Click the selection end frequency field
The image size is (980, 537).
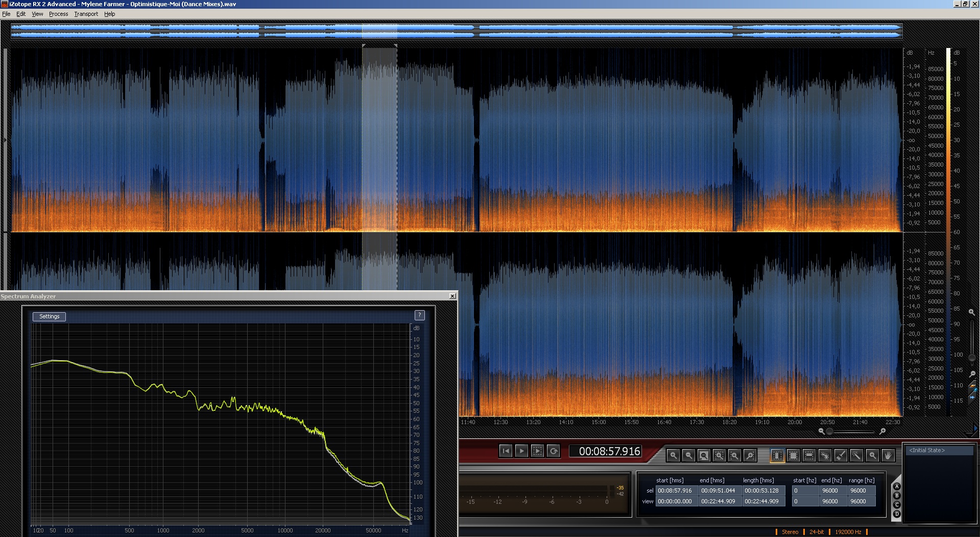pyautogui.click(x=833, y=491)
